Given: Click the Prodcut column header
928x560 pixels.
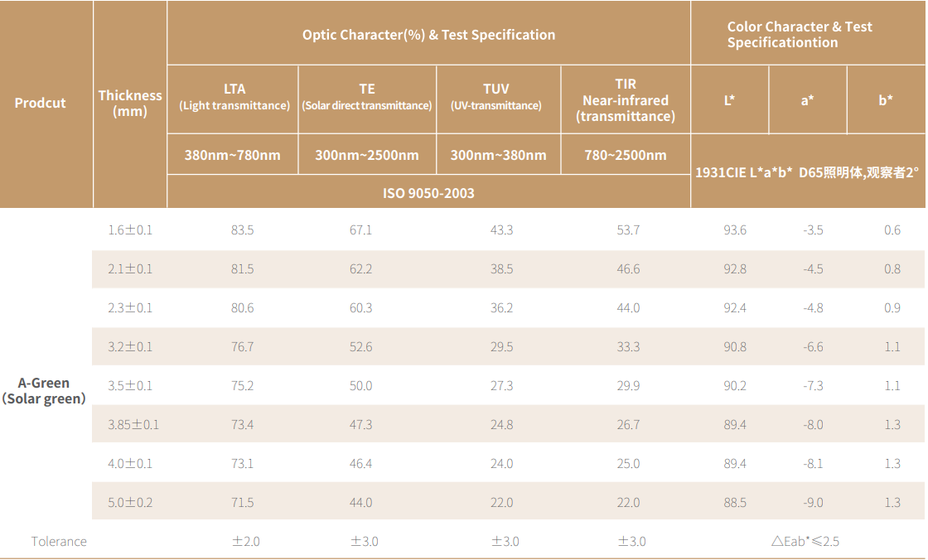Looking at the screenshot, I should [x=40, y=103].
